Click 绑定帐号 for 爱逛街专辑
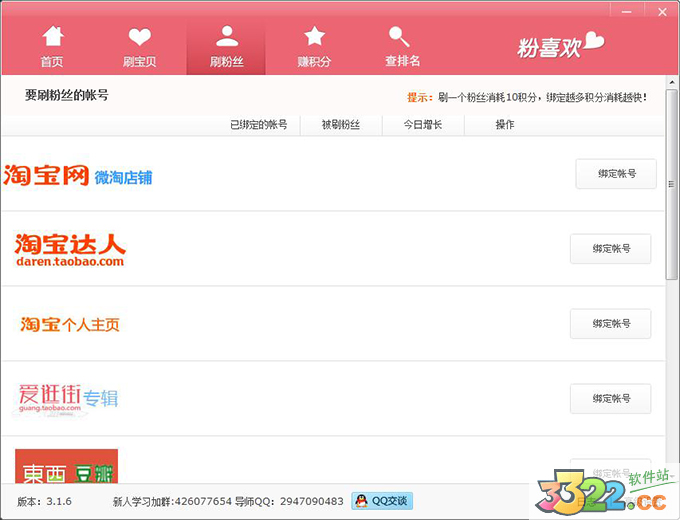 [x=611, y=399]
